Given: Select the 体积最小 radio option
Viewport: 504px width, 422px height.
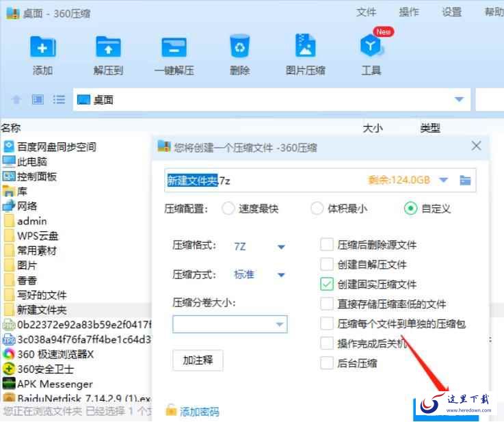Looking at the screenshot, I should click(x=317, y=209).
